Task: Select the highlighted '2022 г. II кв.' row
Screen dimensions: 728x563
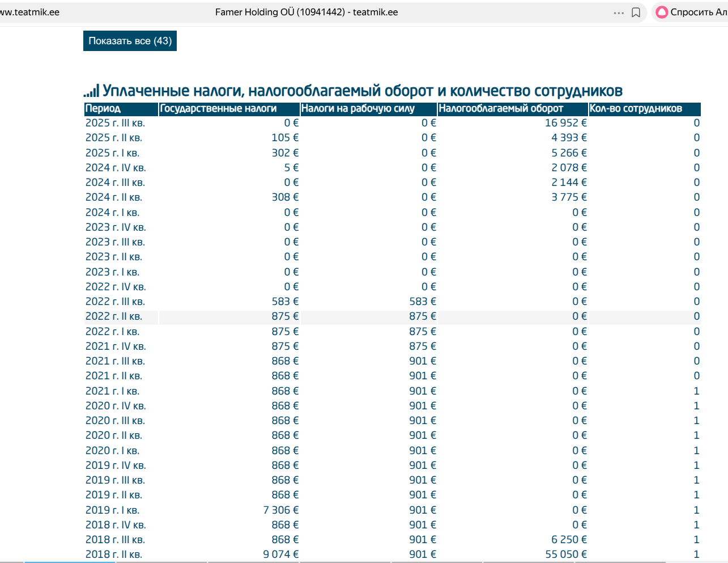Action: coord(114,316)
